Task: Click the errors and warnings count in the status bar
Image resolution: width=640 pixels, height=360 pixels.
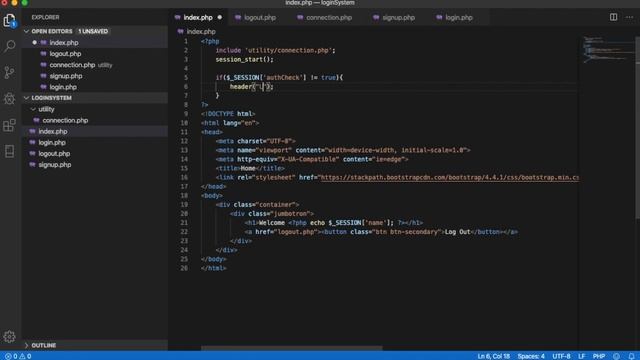Action: pyautogui.click(x=18, y=356)
